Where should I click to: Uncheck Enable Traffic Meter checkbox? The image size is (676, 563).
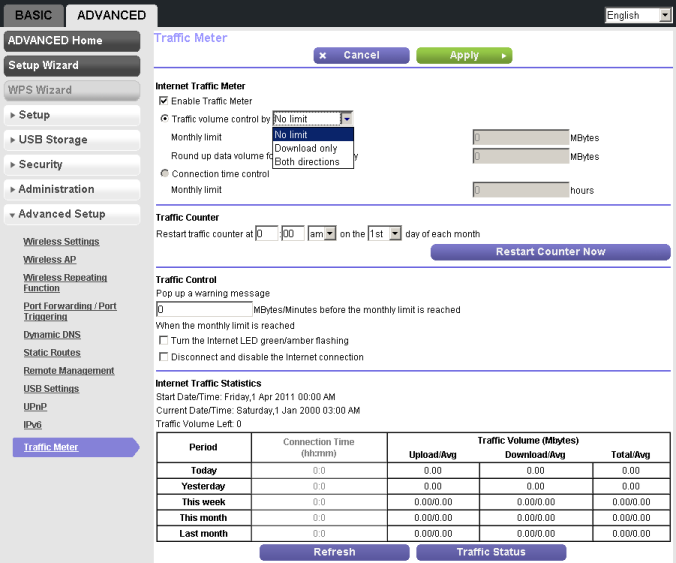[x=163, y=101]
